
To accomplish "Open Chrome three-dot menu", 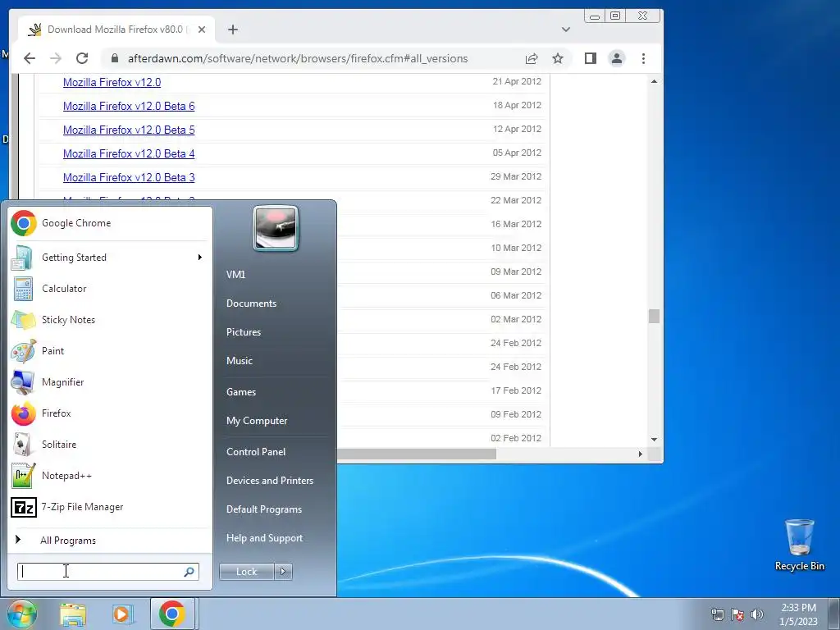I will pos(643,58).
